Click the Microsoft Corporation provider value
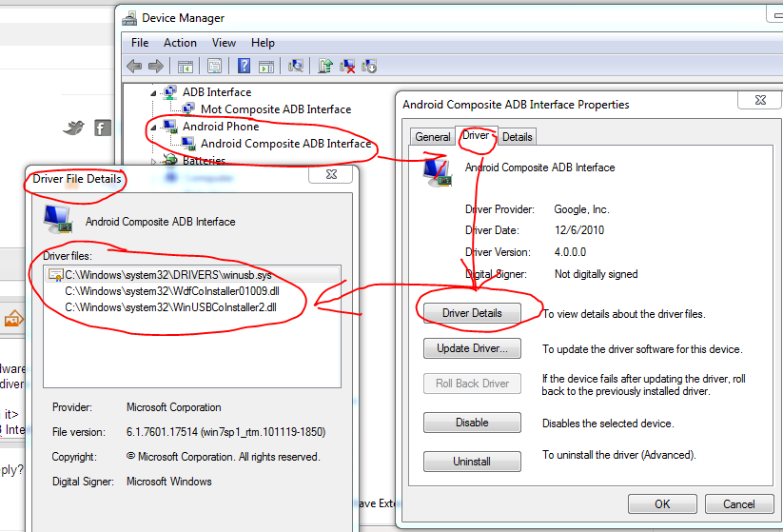 [x=174, y=407]
